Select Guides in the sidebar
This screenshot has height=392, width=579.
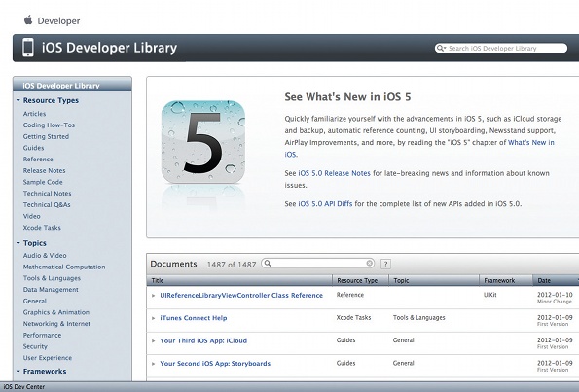coord(33,148)
